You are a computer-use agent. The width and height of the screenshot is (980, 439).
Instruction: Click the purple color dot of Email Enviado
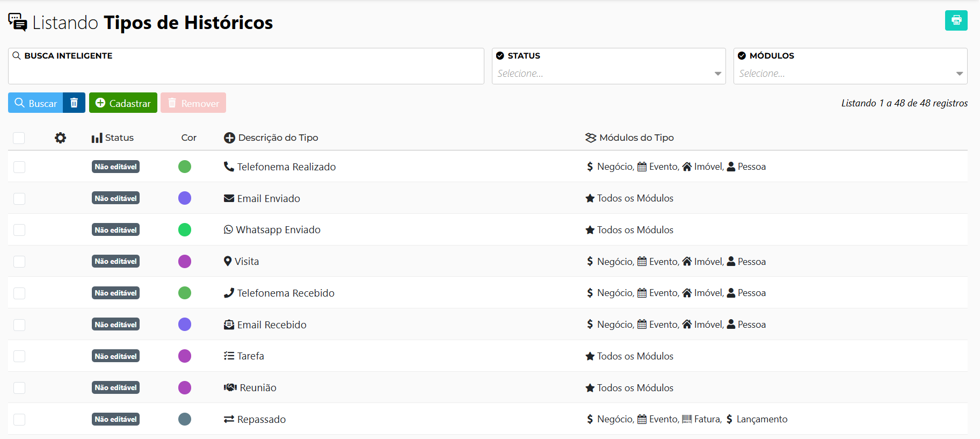185,198
